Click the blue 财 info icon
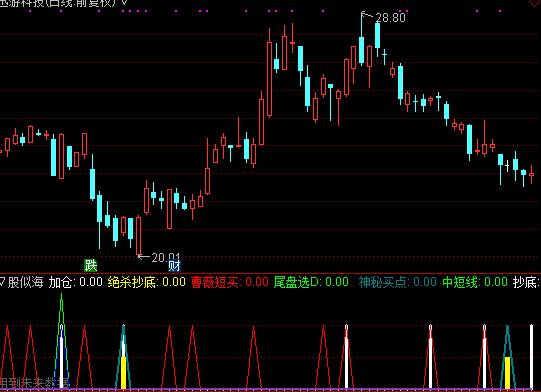 [x=174, y=266]
